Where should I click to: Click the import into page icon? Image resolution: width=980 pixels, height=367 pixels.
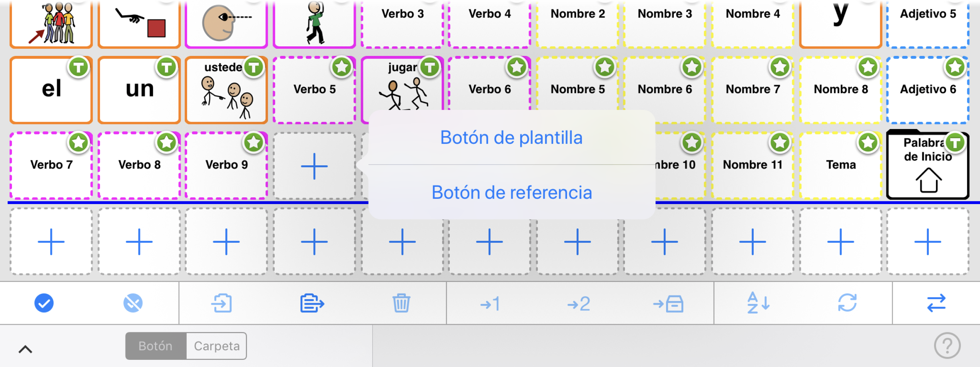tap(222, 303)
